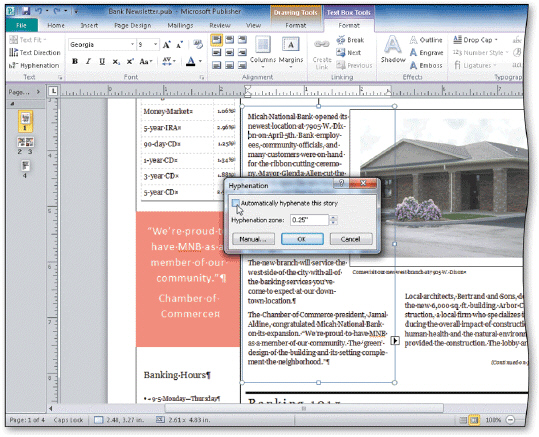Open the Change Case dropdown

(x=146, y=62)
